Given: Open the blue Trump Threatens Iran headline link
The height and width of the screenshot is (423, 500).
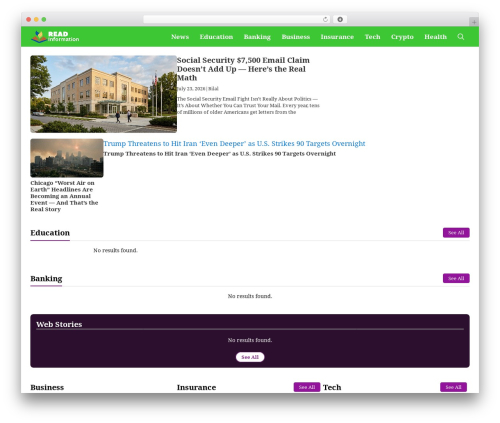Looking at the screenshot, I should tap(234, 143).
